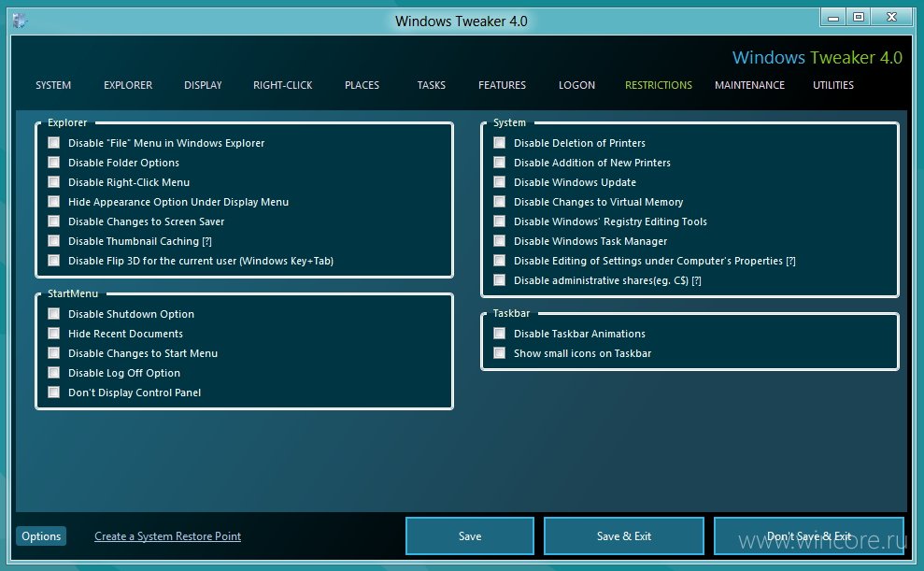
Task: Switch to the FEATURES tab
Action: coord(502,85)
